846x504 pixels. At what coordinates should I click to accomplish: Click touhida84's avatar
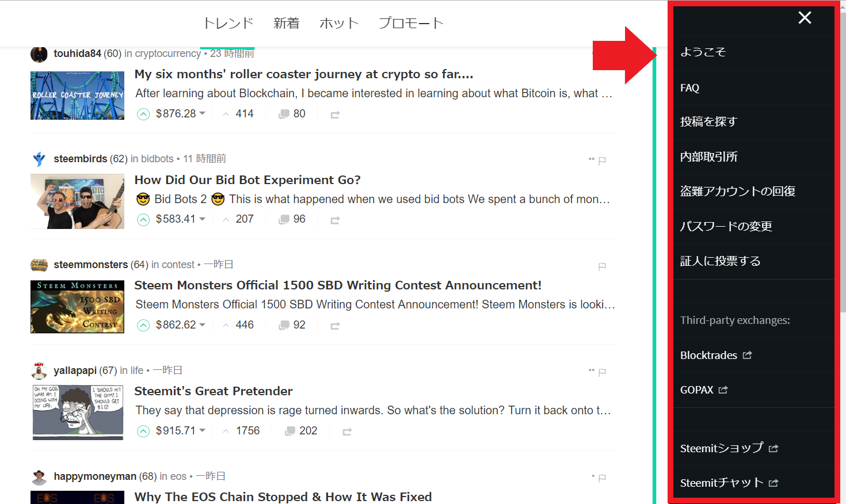39,54
